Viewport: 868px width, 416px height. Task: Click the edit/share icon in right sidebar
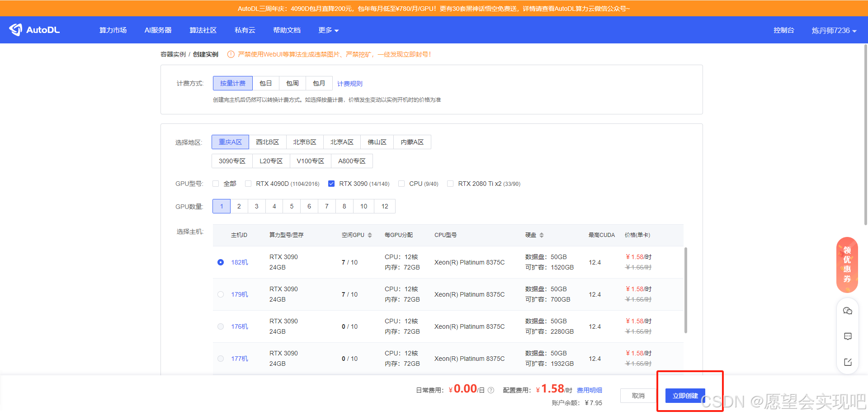pos(848,362)
